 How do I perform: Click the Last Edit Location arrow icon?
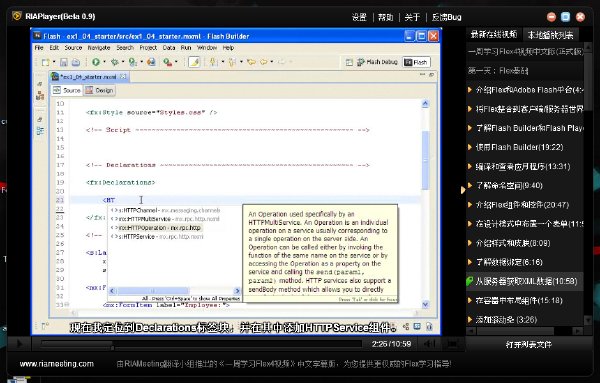(x=251, y=62)
